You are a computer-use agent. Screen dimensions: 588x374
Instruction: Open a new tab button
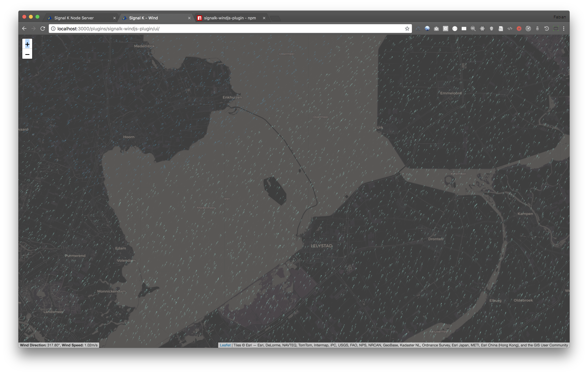pos(275,18)
